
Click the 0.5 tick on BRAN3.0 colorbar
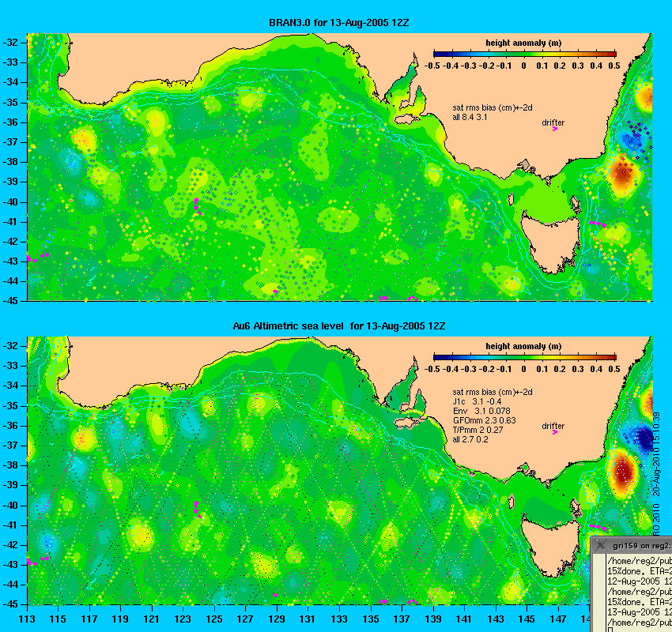pyautogui.click(x=614, y=66)
